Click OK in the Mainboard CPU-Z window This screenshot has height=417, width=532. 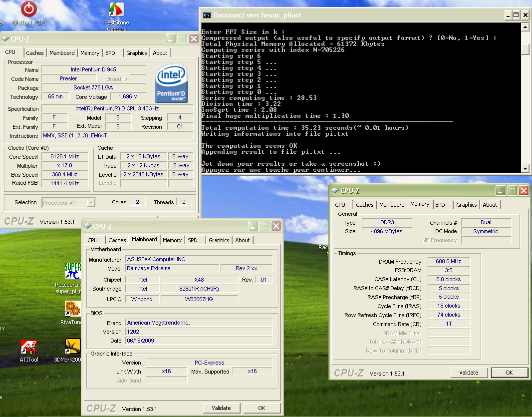pos(262,408)
